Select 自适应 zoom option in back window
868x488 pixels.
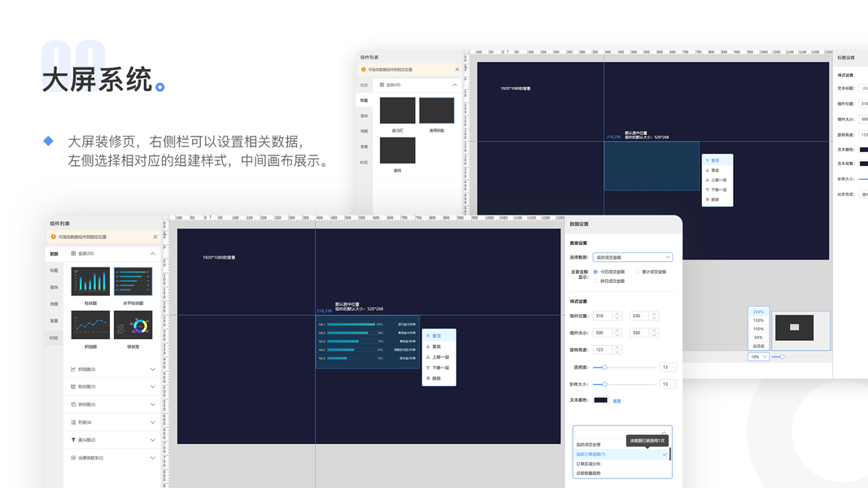758,346
